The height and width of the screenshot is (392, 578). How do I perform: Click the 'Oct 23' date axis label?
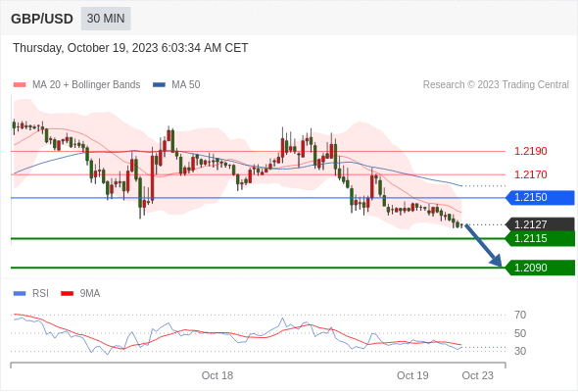click(x=477, y=375)
